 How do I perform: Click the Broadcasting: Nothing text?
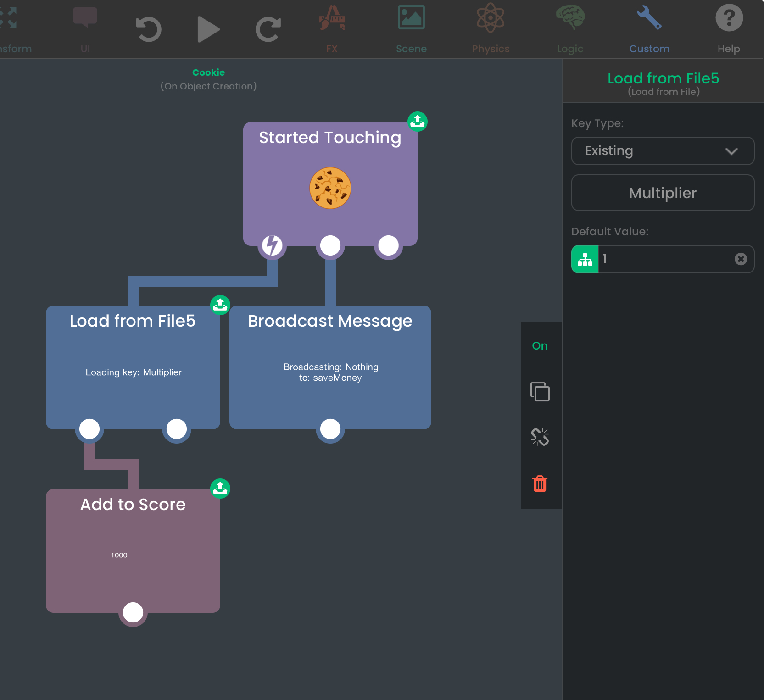(x=331, y=367)
